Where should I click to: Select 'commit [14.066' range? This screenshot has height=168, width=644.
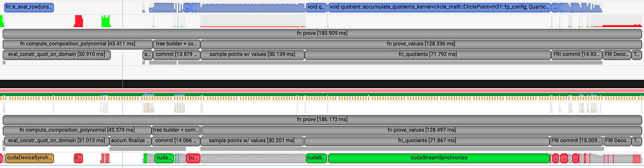point(176,140)
